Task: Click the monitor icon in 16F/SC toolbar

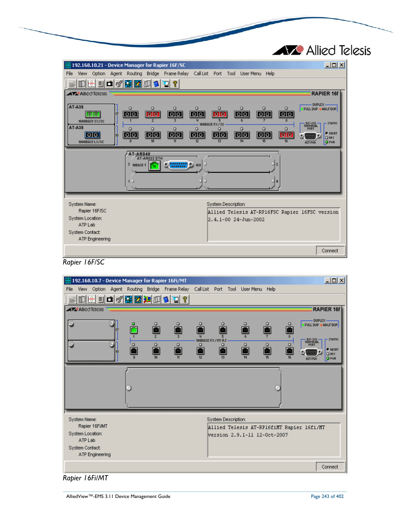Action: [x=166, y=84]
